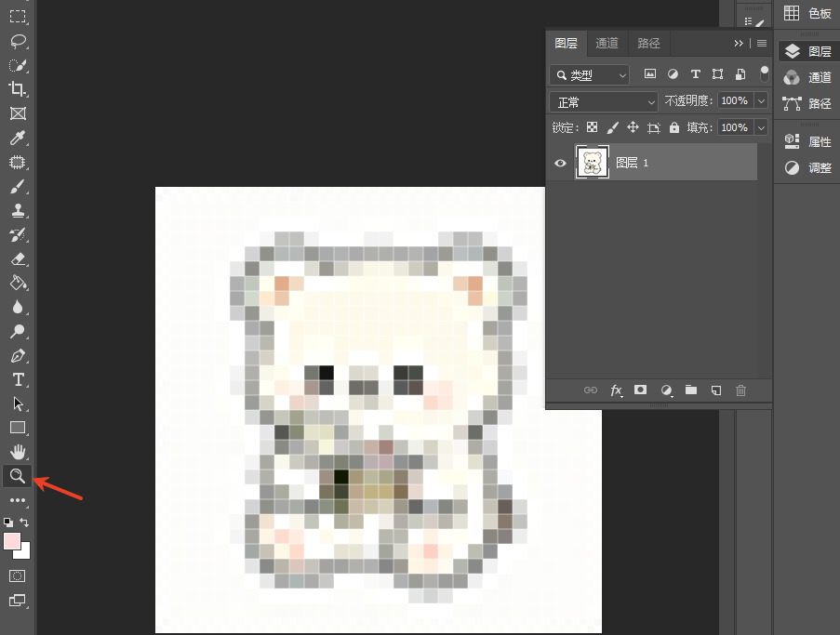The height and width of the screenshot is (635, 840).
Task: Select the Eraser tool
Action: pos(18,259)
